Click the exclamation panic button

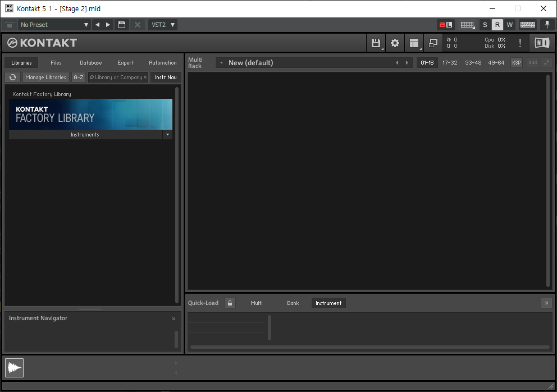[520, 43]
